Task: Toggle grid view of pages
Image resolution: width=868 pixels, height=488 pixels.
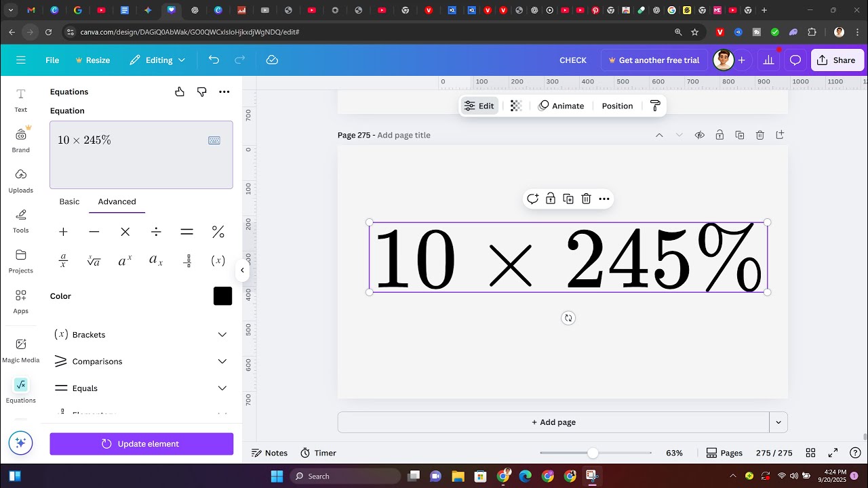Action: [x=810, y=453]
